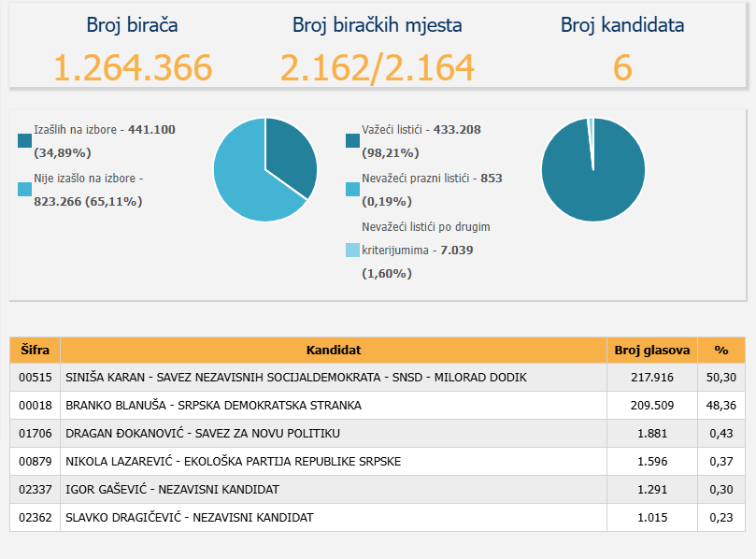Select the Nevažeći prazni listići legend swatch
This screenshot has width=756, height=559.
(352, 190)
